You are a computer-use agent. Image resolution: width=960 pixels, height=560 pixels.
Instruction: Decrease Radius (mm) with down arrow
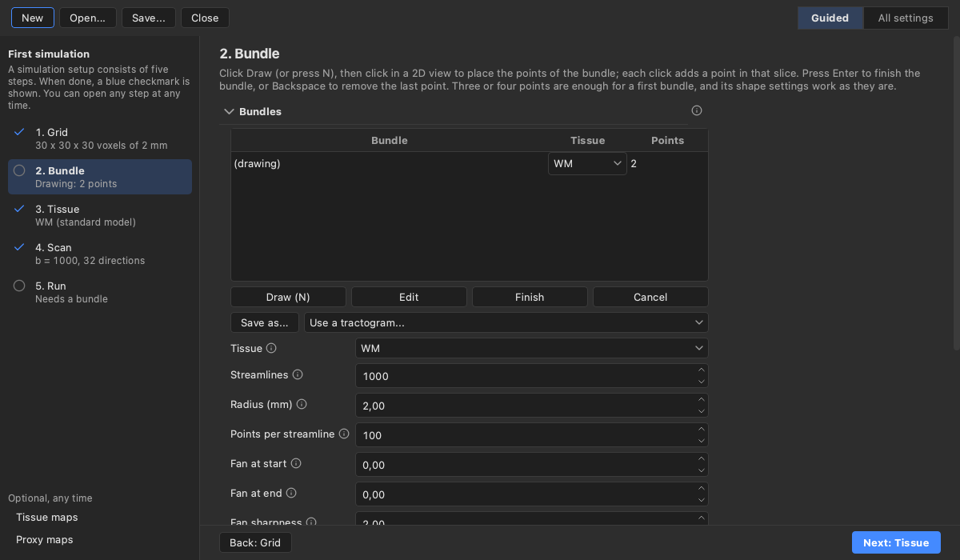(702, 411)
